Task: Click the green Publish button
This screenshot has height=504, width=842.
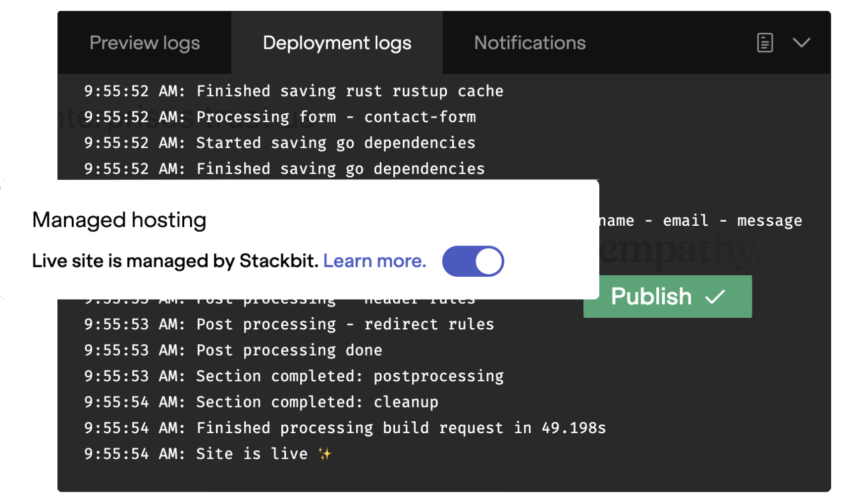Action: click(x=668, y=297)
